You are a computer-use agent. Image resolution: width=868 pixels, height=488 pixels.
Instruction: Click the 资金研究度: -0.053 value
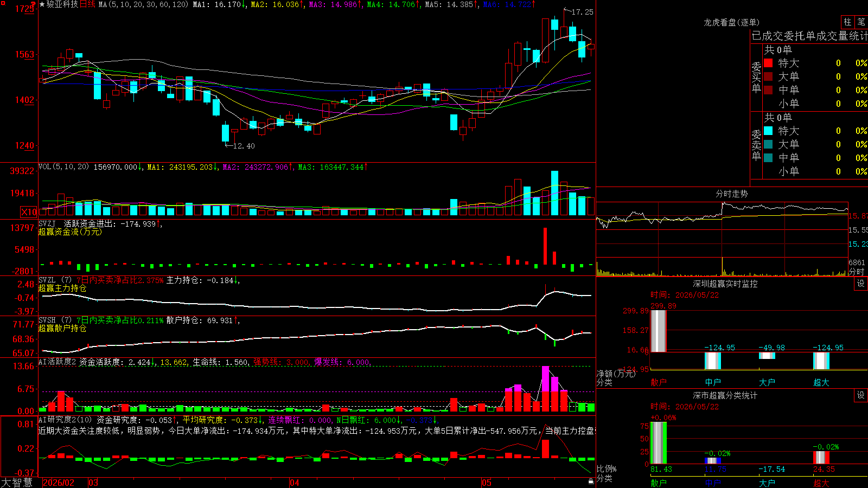137,420
